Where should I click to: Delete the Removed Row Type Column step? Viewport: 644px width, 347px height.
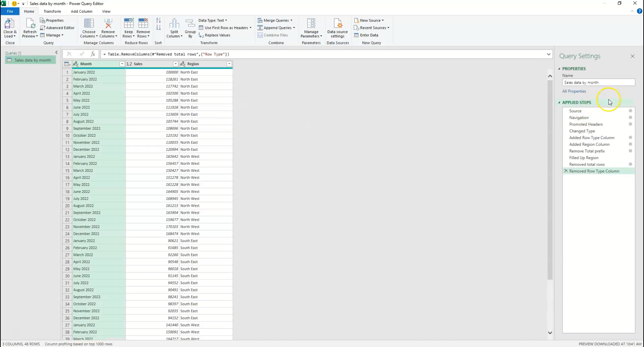(x=566, y=171)
